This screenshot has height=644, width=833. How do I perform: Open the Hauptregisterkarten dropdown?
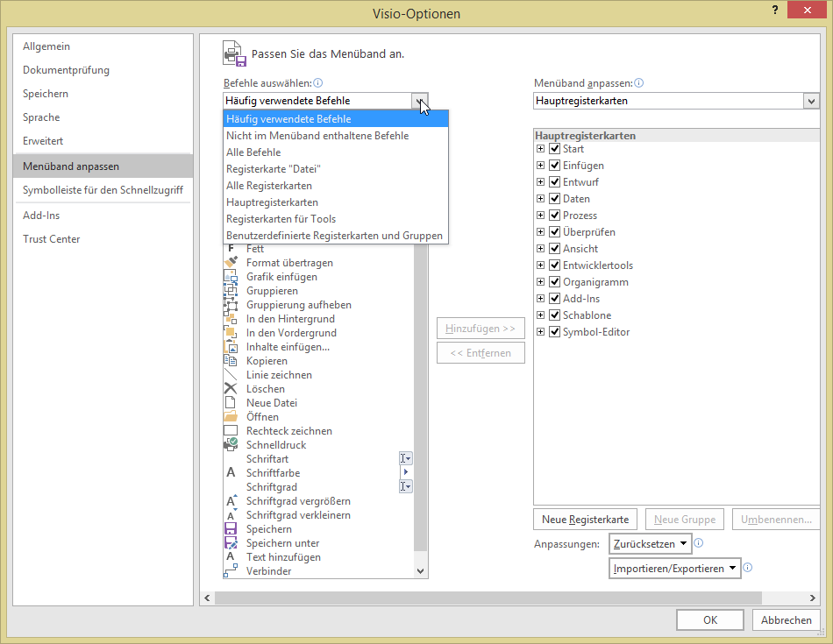(811, 101)
